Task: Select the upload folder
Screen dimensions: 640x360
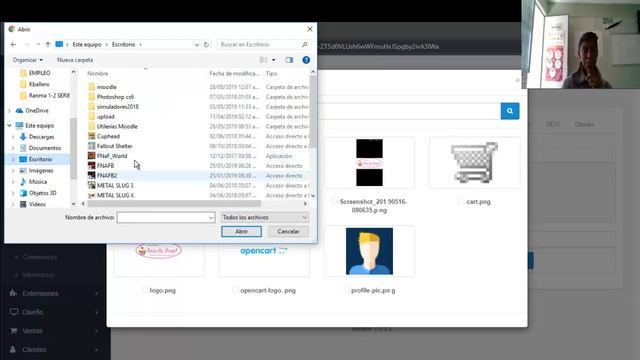Action: (105, 116)
